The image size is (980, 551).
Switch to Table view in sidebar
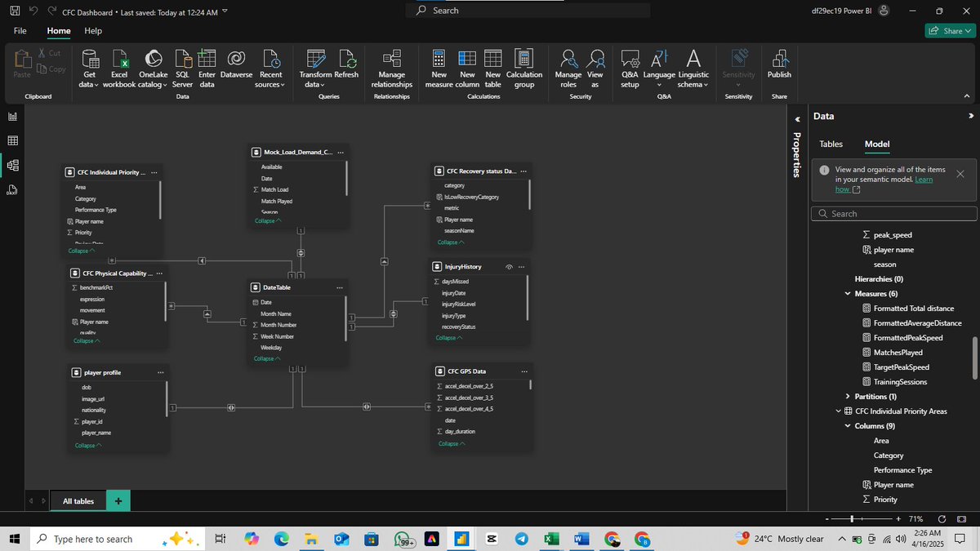12,140
